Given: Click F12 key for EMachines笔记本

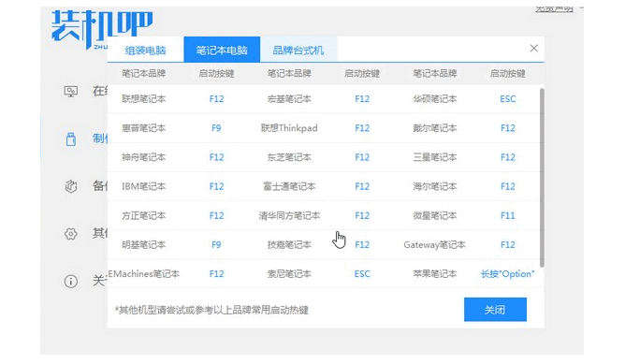Looking at the screenshot, I should coord(216,274).
